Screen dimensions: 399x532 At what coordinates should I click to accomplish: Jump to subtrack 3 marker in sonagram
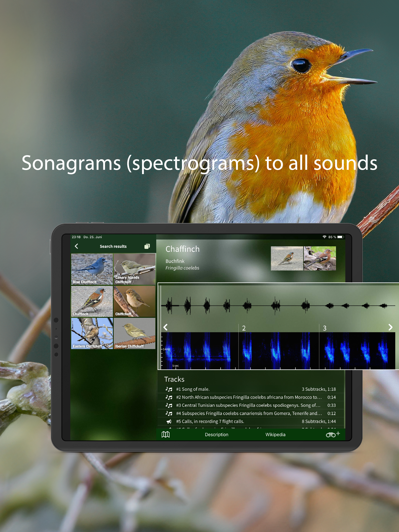pos(324,328)
